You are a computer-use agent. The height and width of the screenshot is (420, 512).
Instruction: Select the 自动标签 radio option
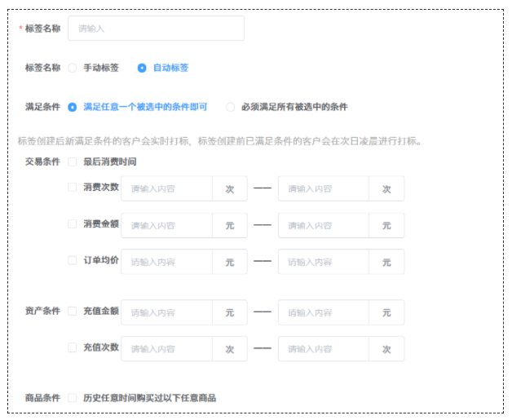[x=142, y=69]
